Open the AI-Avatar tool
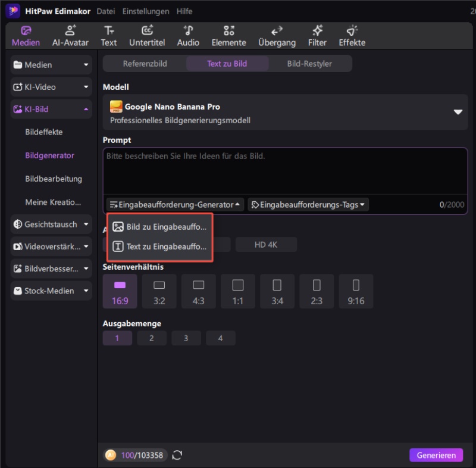Screen dimensions: 476x468 coord(70,36)
